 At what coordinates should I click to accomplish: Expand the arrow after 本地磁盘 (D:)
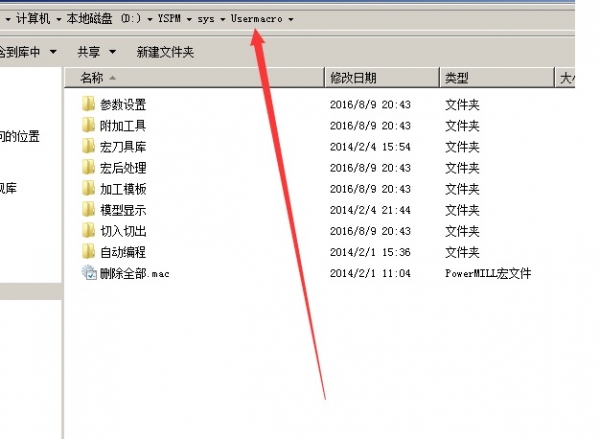[150, 19]
